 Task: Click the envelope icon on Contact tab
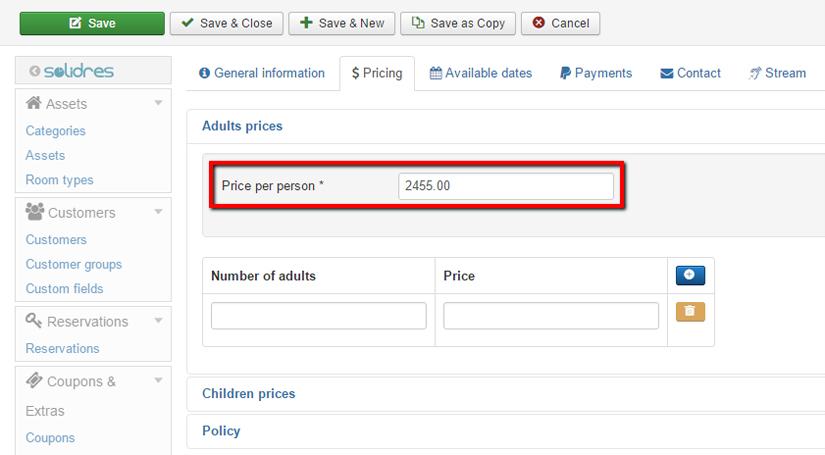coord(667,74)
